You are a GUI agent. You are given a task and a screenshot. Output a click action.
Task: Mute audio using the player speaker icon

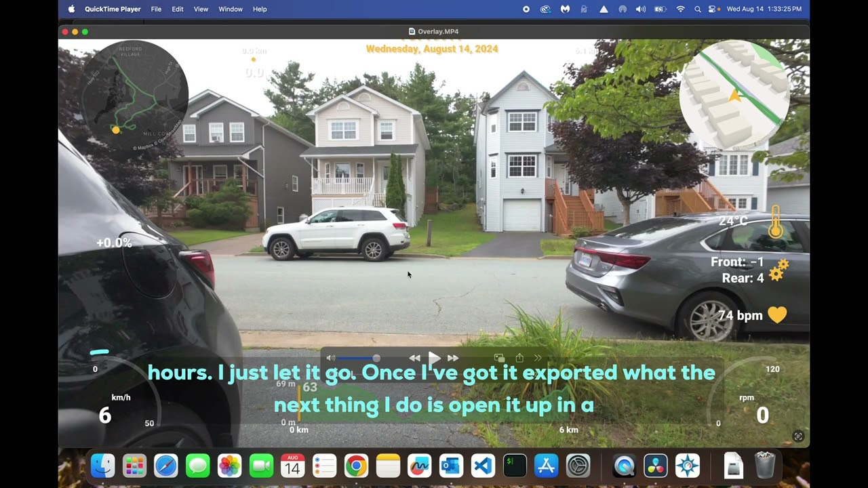click(x=331, y=358)
